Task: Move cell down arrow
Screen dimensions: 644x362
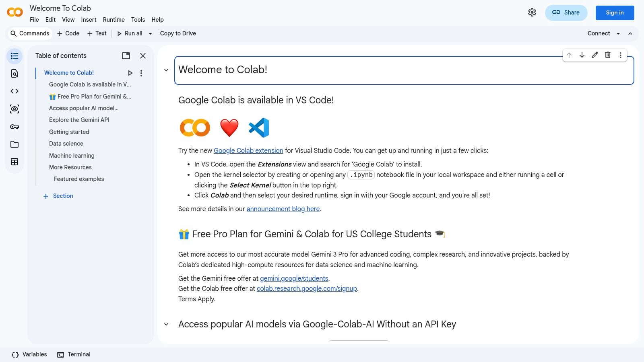Action: click(x=582, y=55)
